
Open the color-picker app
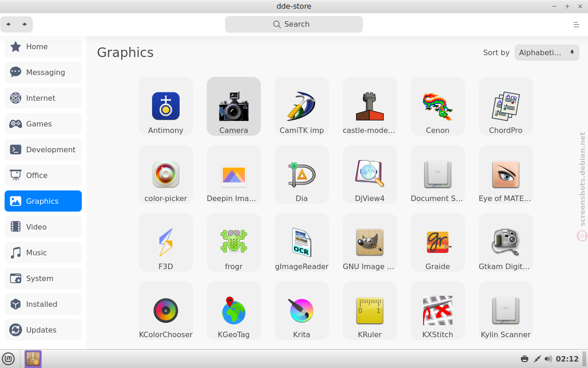166,174
